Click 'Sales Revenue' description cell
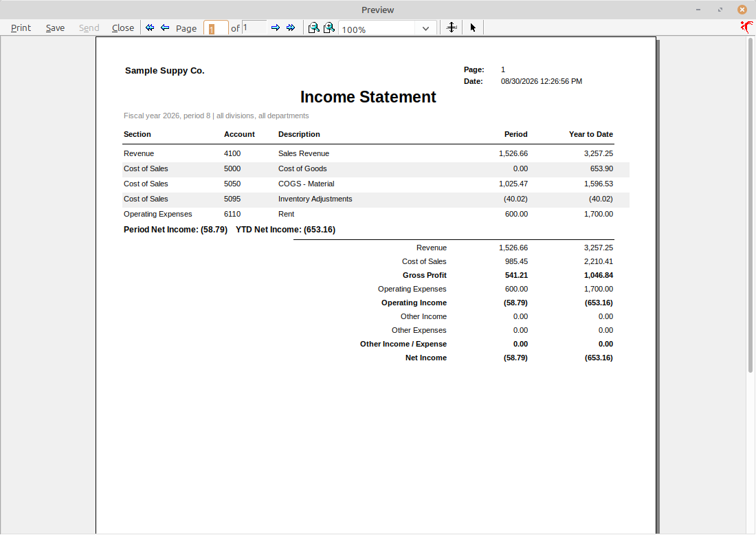The image size is (756, 535). 303,153
